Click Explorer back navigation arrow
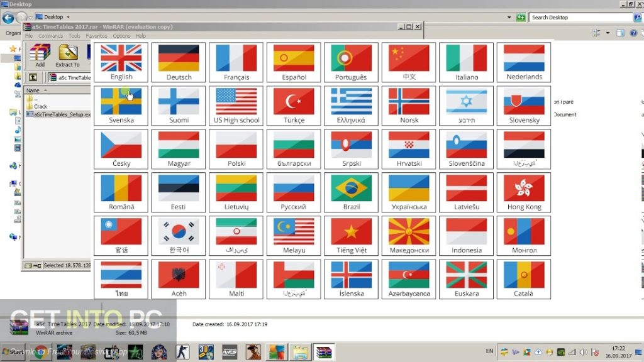The image size is (644, 362). click(x=8, y=17)
